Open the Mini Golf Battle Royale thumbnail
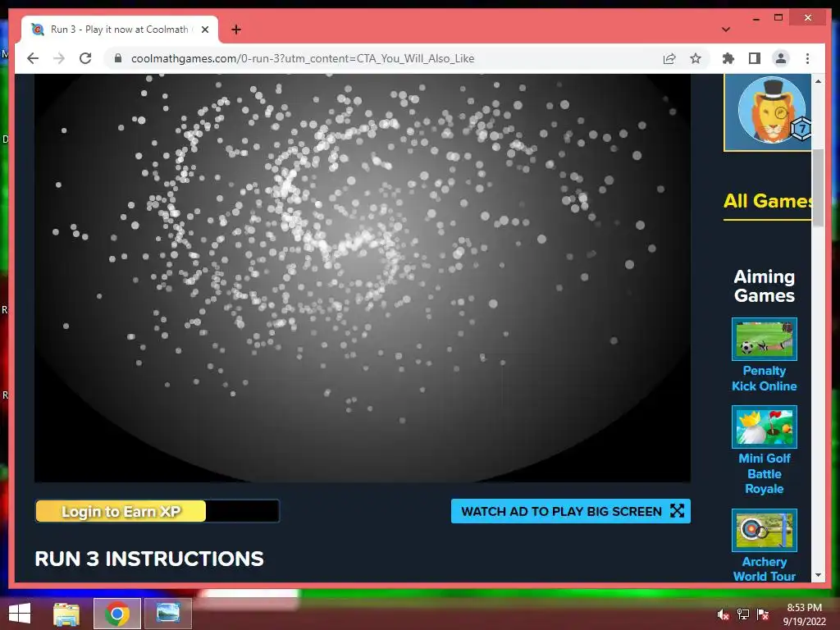The image size is (840, 630). coord(764,427)
